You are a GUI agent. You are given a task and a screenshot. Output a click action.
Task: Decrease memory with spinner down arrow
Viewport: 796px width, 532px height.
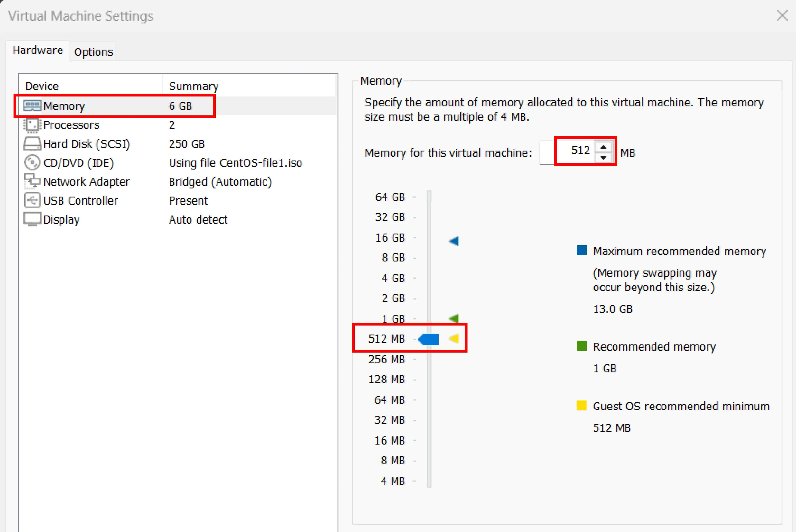click(x=603, y=157)
